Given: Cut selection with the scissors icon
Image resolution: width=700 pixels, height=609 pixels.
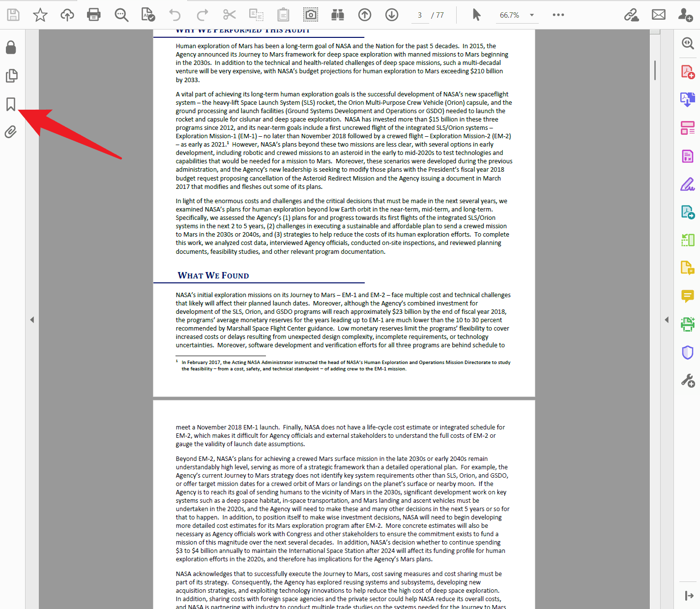Looking at the screenshot, I should pyautogui.click(x=229, y=15).
